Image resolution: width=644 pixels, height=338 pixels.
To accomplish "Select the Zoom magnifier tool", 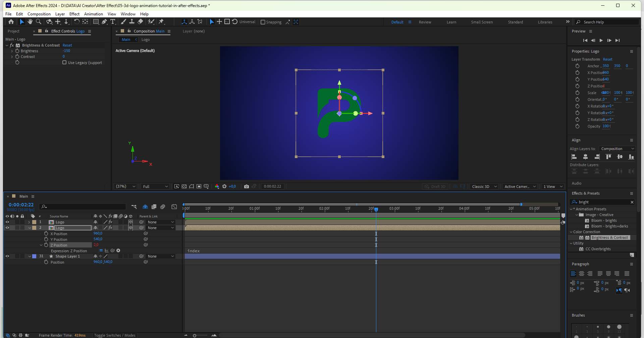I will tap(39, 22).
